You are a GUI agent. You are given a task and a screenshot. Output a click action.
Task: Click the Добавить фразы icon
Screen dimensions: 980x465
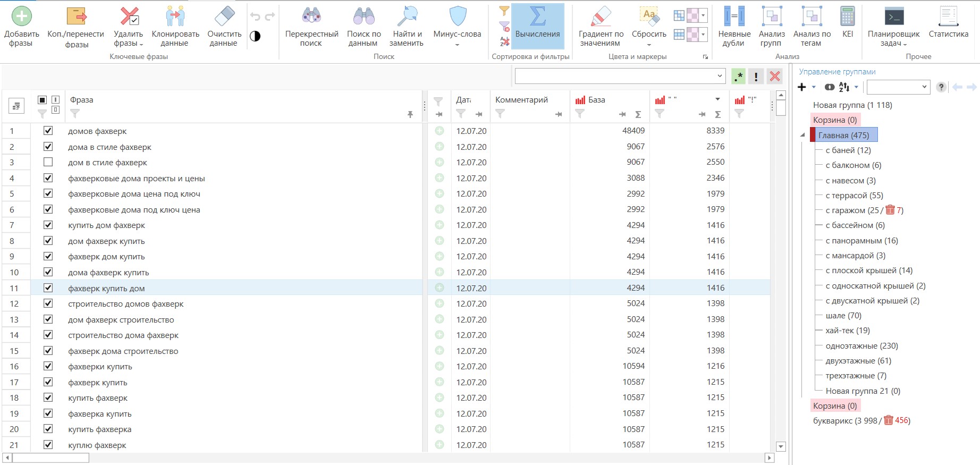click(21, 17)
